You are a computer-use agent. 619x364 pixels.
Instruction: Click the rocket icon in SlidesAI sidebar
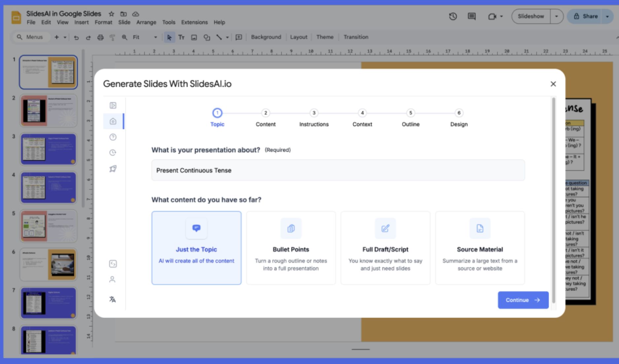pyautogui.click(x=113, y=169)
